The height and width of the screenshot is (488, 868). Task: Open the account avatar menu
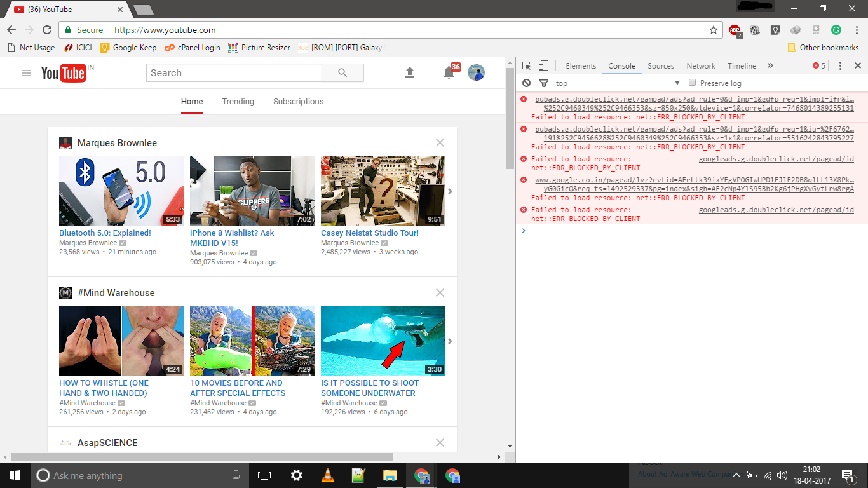point(476,72)
